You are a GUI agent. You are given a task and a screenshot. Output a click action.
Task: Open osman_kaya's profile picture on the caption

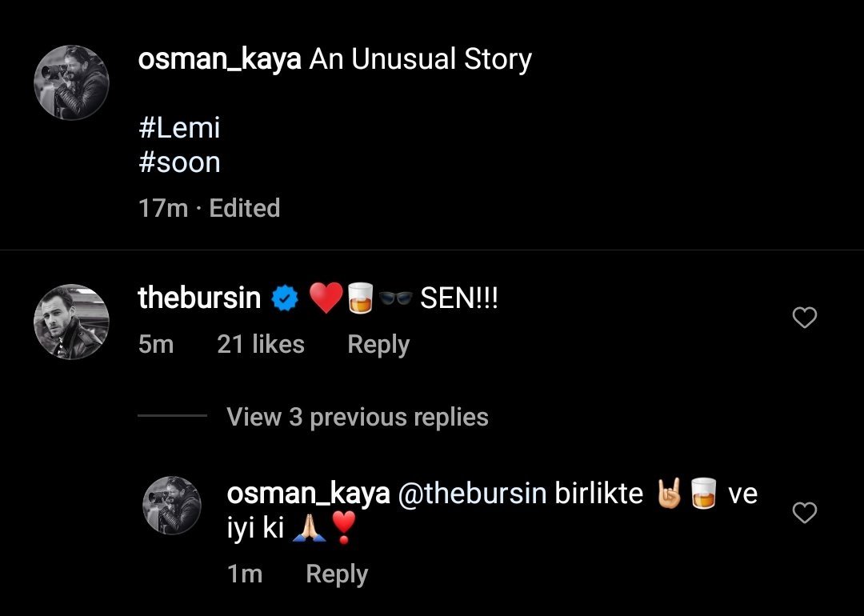[71, 82]
